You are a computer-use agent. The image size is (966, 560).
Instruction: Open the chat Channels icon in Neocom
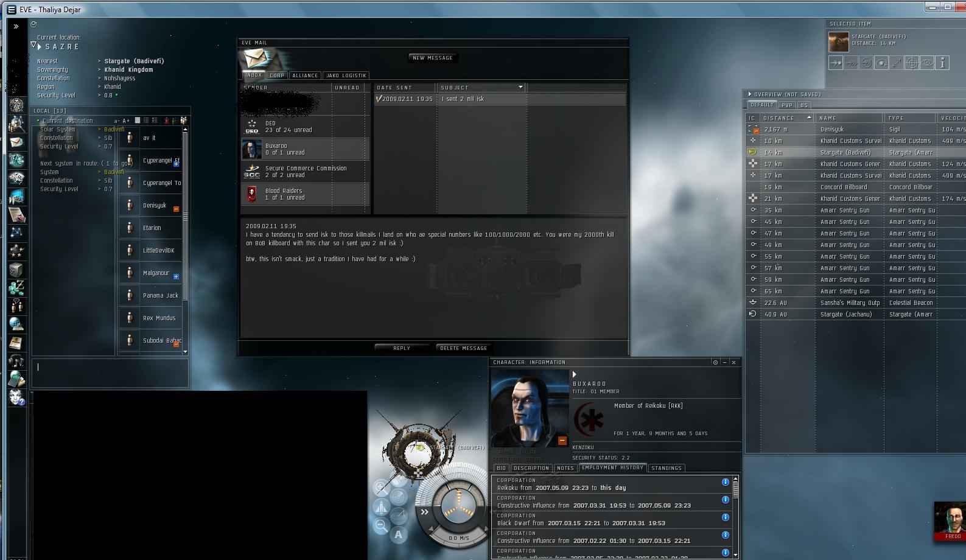pos(16,306)
